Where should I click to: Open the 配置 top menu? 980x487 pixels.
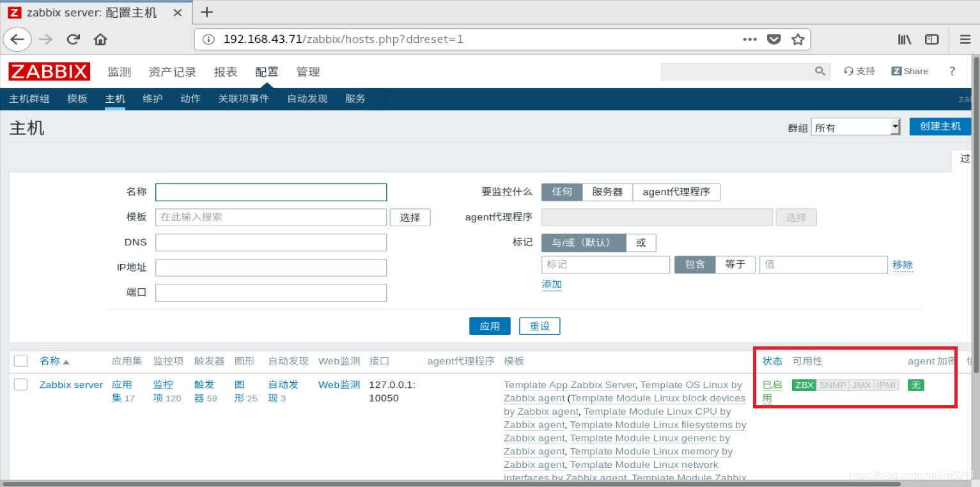coord(267,72)
